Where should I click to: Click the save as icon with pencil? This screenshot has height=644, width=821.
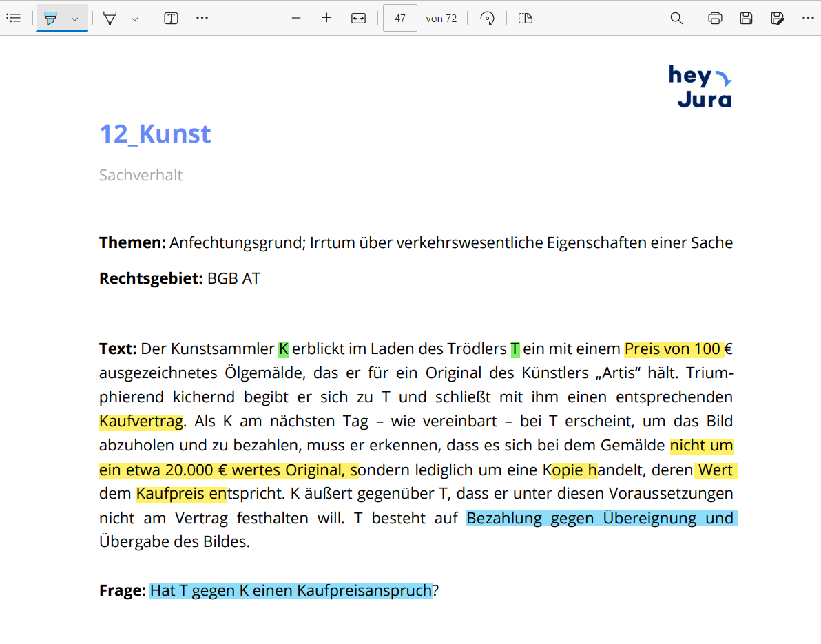[777, 19]
